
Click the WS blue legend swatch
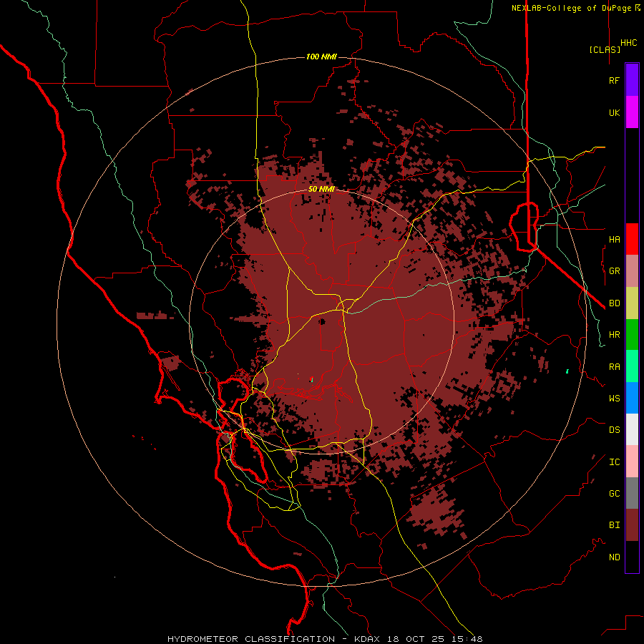(632, 398)
